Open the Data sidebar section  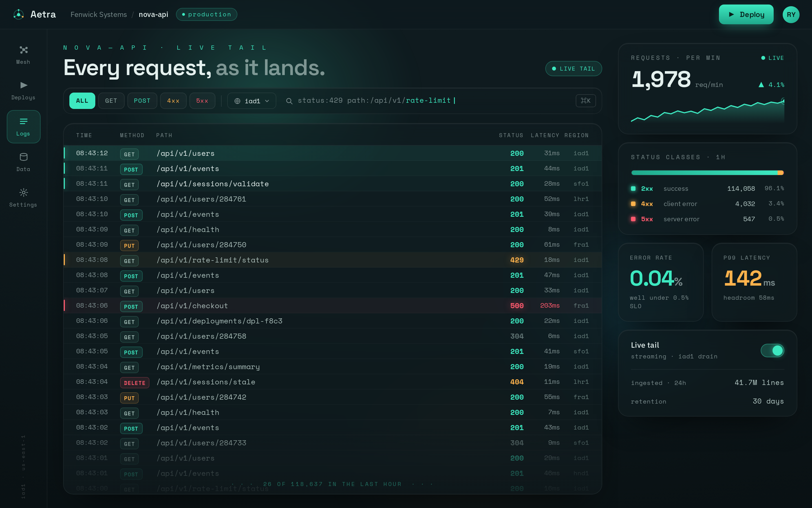(23, 162)
